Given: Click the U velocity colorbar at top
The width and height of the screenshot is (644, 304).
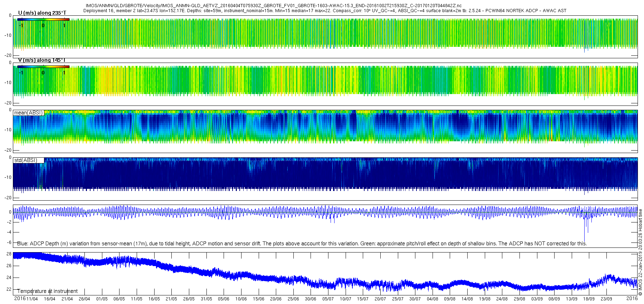Looking at the screenshot, I should pos(43,19).
